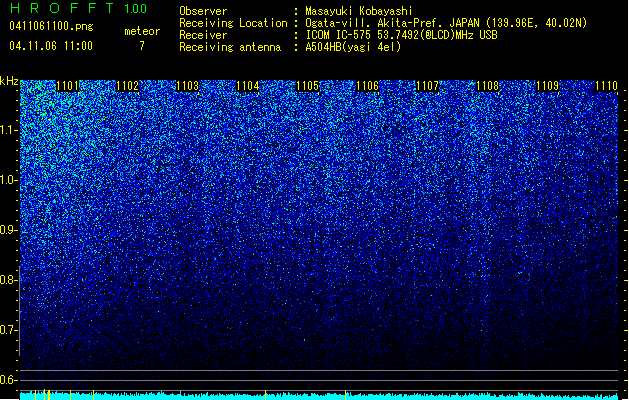Click the 1.0 kHz frequency label
The width and height of the screenshot is (629, 400).
coord(8,180)
